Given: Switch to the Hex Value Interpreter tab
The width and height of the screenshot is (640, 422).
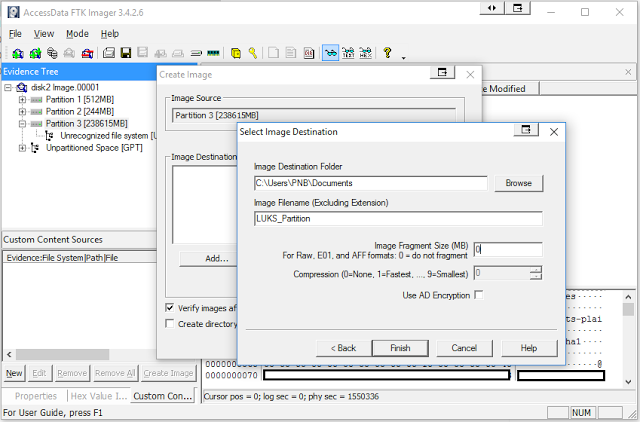Looking at the screenshot, I should coord(99,396).
